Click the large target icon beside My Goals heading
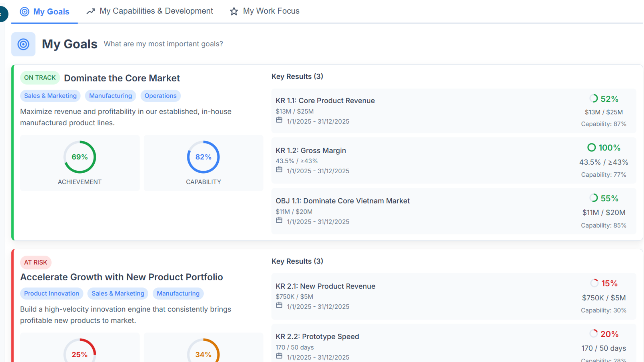The width and height of the screenshot is (644, 362). click(23, 44)
